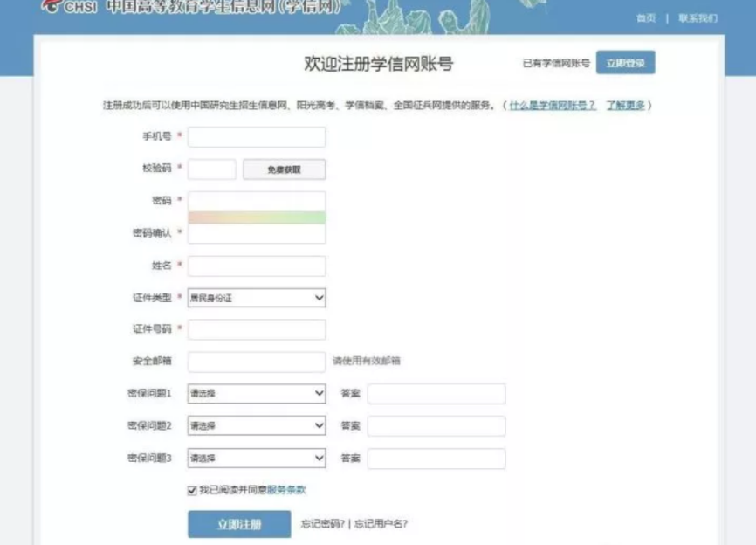This screenshot has width=756, height=545.
Task: Open the 忘记密码 forgot password link
Action: (322, 524)
